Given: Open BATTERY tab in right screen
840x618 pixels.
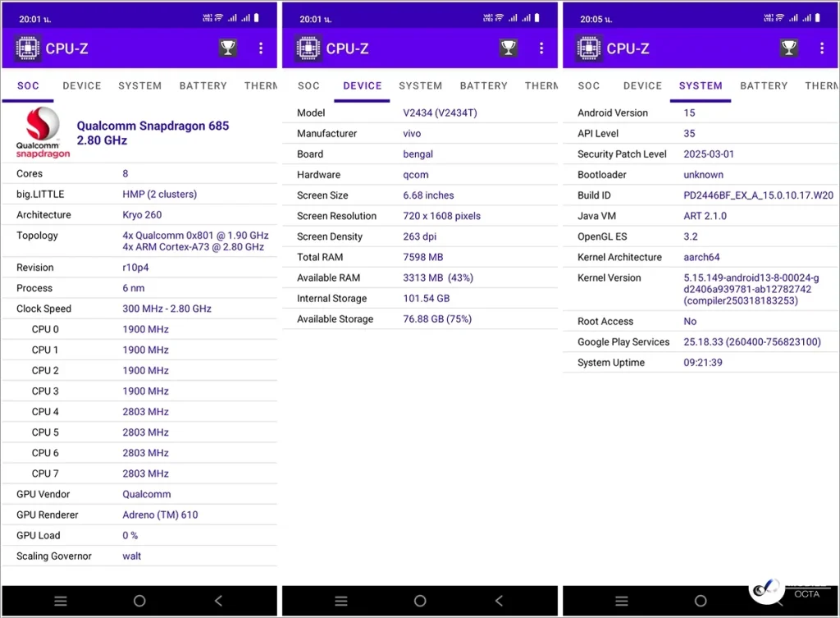Looking at the screenshot, I should click(x=764, y=85).
